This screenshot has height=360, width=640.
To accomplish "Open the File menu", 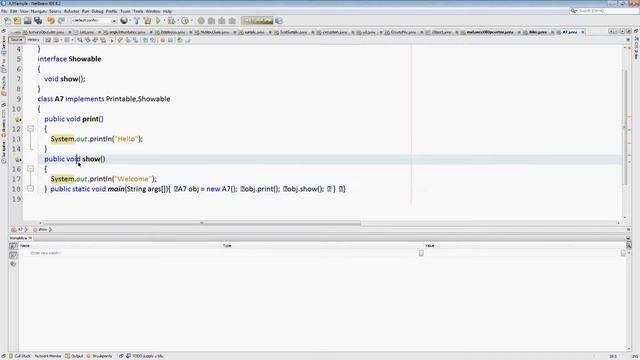I will click(4, 11).
